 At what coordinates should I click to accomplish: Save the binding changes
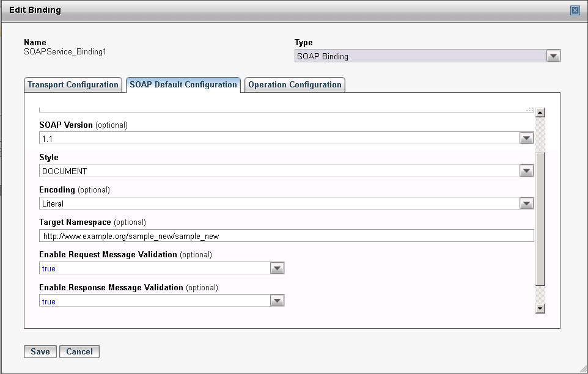(x=40, y=351)
